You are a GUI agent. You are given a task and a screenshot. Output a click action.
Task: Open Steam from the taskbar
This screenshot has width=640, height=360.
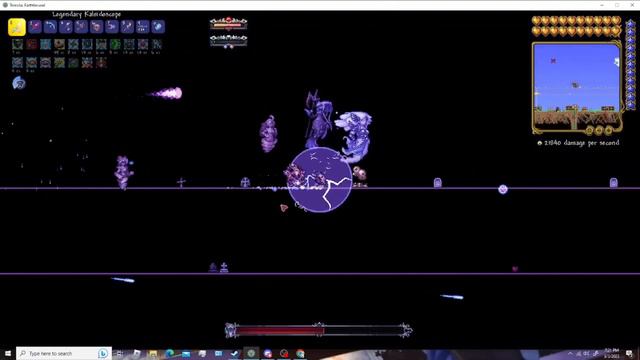tap(235, 353)
